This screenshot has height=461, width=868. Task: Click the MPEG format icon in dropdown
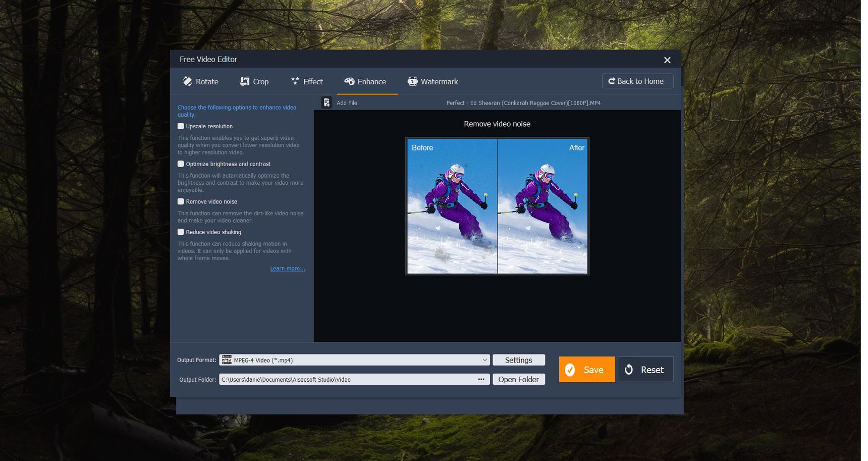[x=227, y=360]
